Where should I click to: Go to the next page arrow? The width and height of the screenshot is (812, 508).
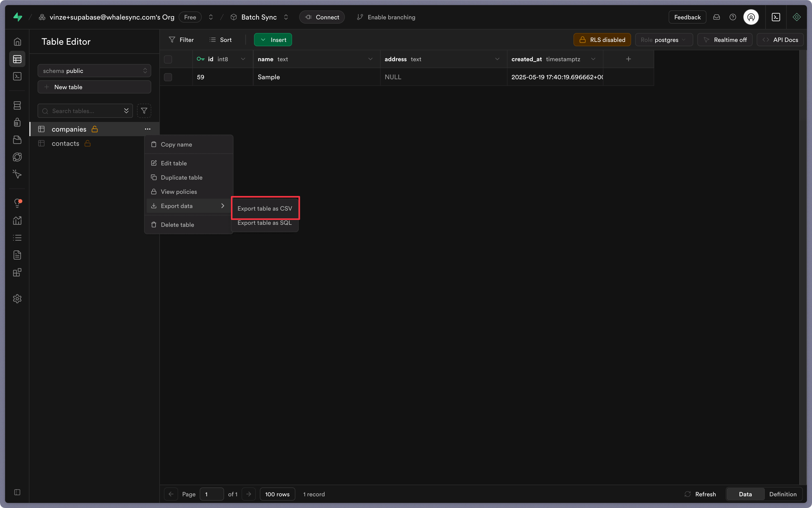click(249, 494)
